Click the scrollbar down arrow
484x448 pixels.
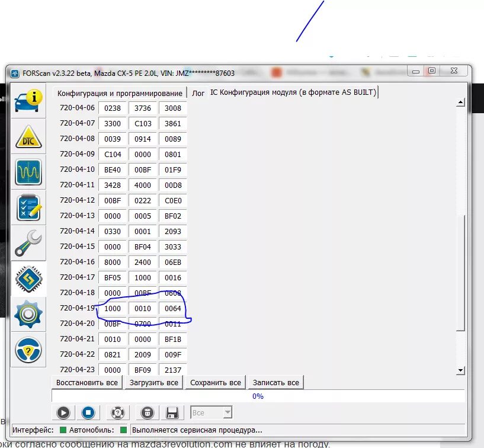click(x=460, y=370)
